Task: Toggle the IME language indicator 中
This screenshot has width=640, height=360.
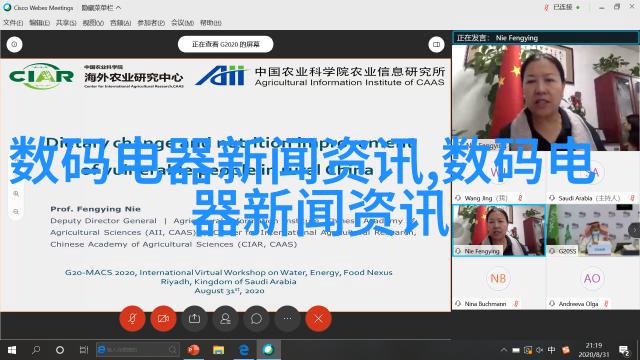Action: coord(551,350)
